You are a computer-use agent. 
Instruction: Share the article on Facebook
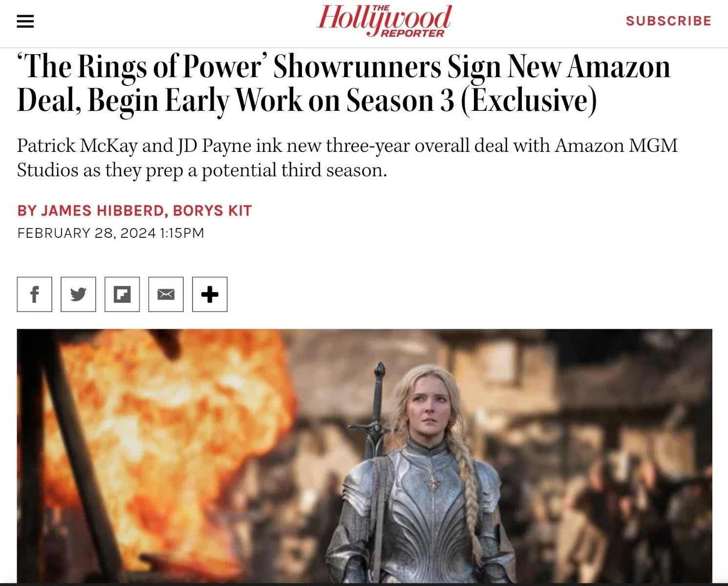click(34, 294)
